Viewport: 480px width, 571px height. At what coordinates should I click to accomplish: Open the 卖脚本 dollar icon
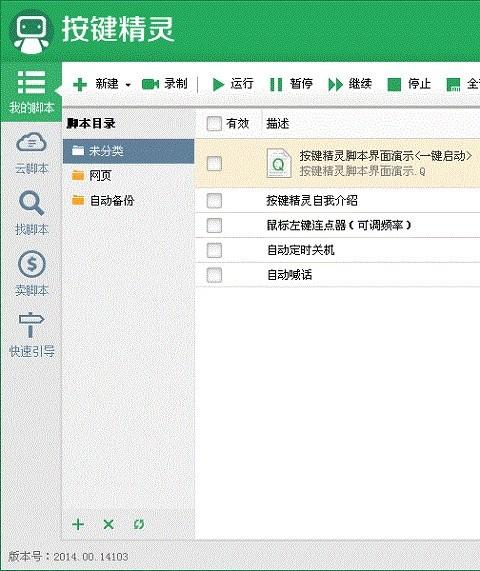(x=32, y=264)
